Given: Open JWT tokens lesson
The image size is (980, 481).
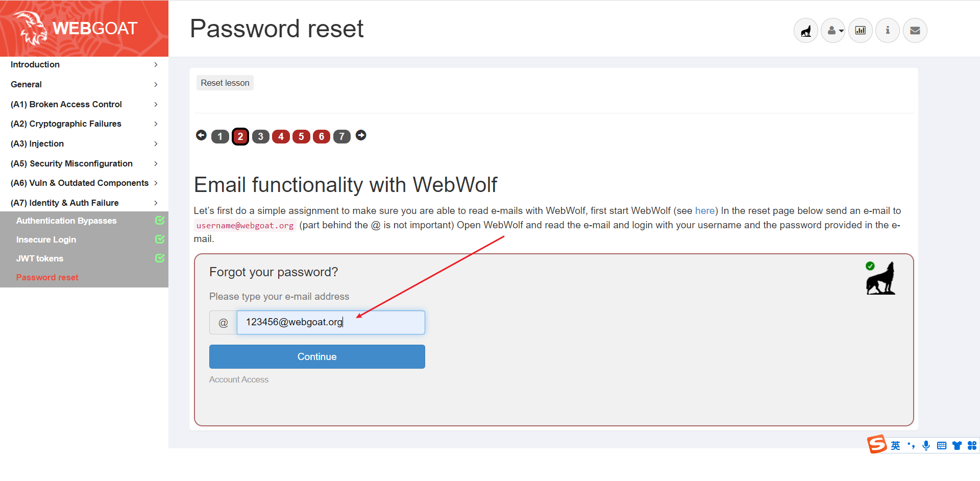Looking at the screenshot, I should (x=40, y=258).
